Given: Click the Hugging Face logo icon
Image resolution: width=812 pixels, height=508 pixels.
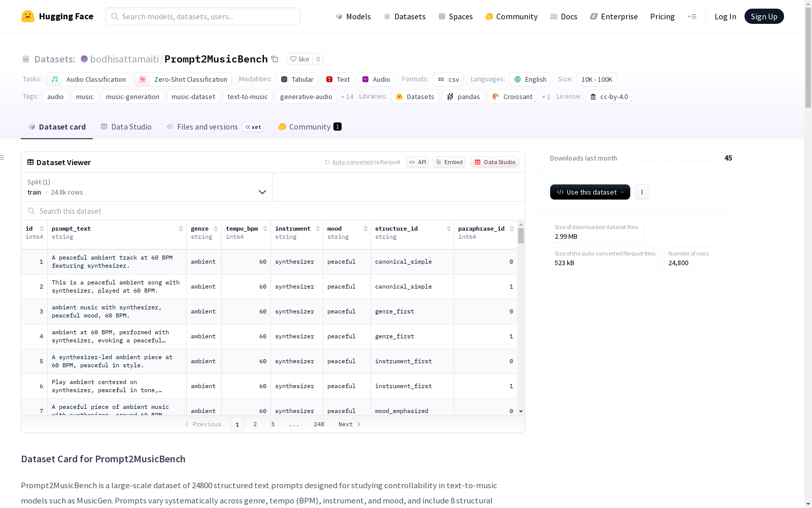Looking at the screenshot, I should tap(28, 16).
